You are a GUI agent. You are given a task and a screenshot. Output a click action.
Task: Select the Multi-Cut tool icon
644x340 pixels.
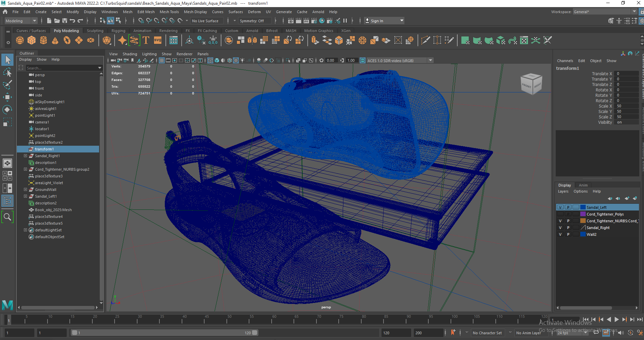click(x=425, y=40)
